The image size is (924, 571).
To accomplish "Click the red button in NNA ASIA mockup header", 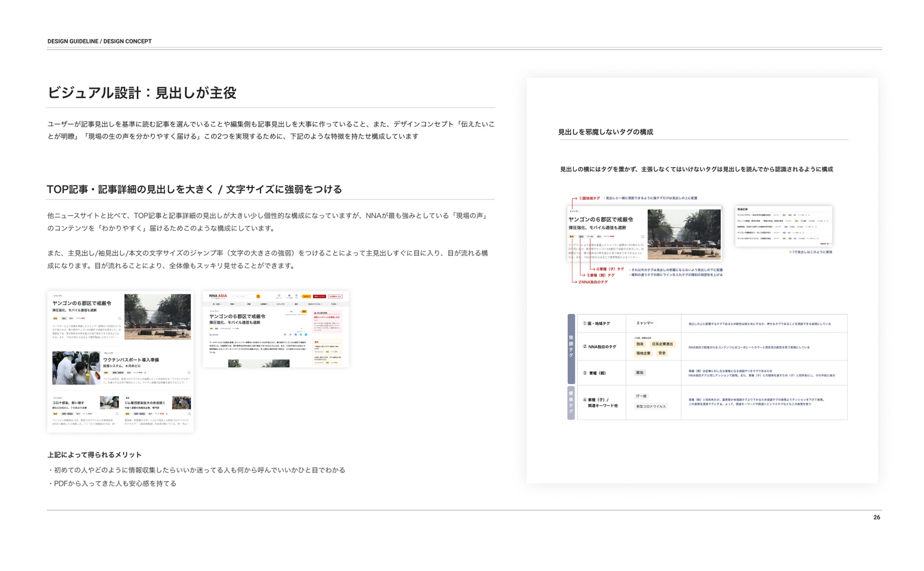I will pyautogui.click(x=319, y=296).
